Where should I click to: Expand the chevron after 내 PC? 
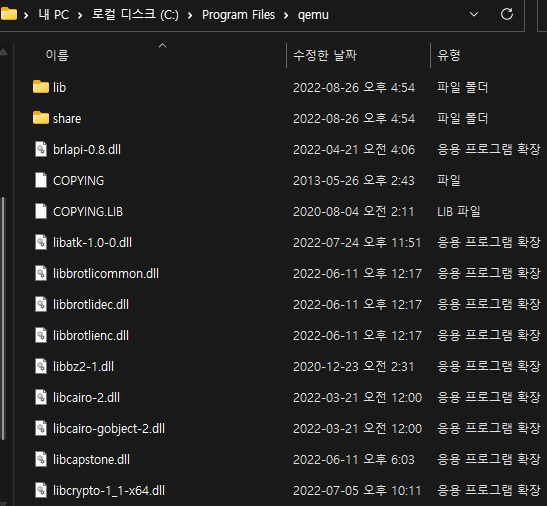click(80, 15)
